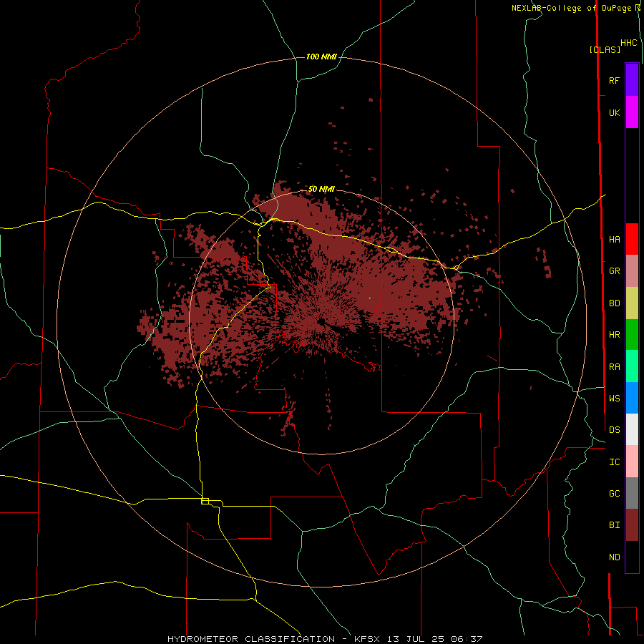Screen dimensions: 644x644
Task: Click the UK legend label
Action: pos(614,112)
